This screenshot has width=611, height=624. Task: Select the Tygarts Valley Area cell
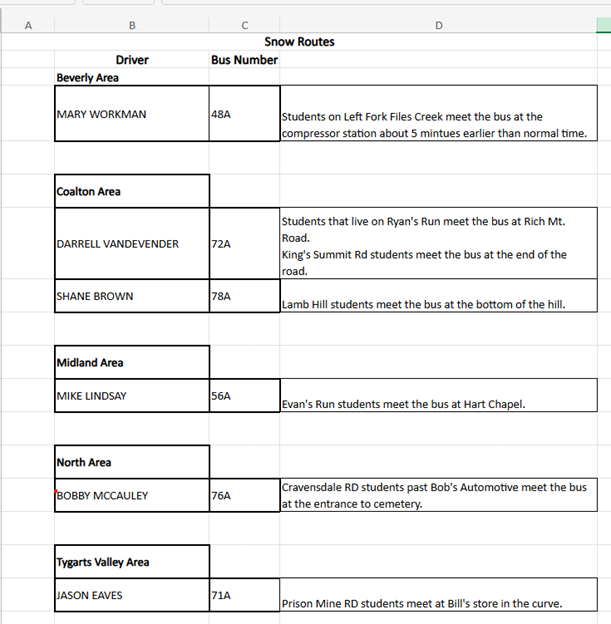point(131,561)
